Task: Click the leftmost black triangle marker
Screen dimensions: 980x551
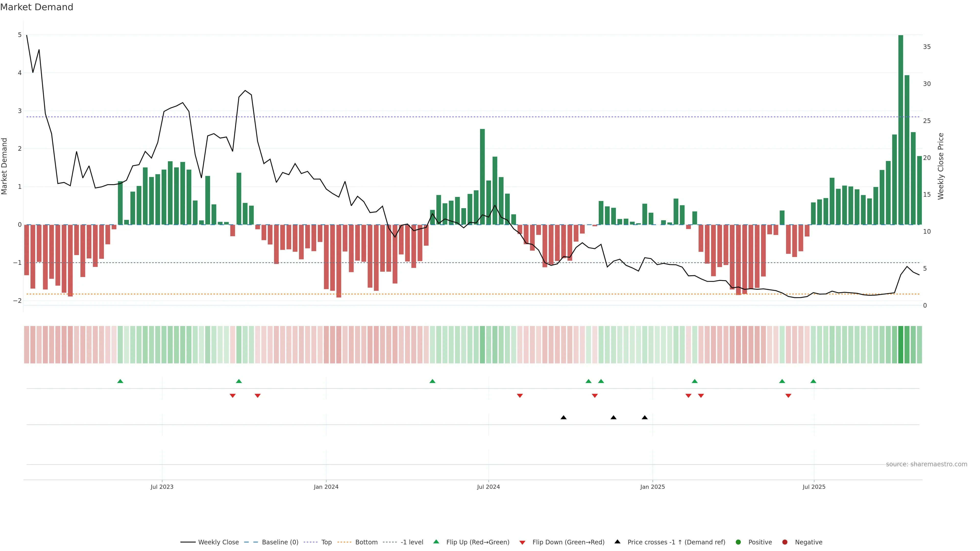Action: pyautogui.click(x=563, y=418)
